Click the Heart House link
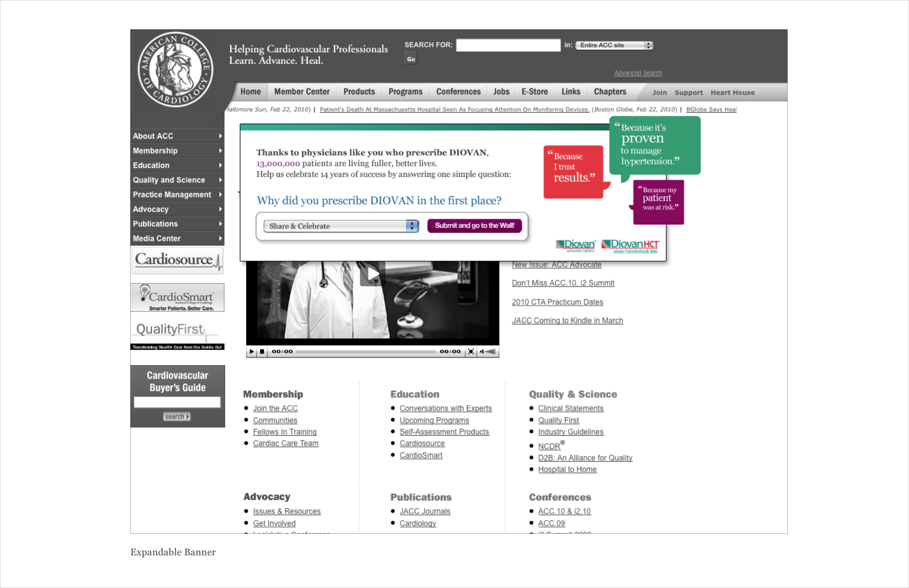Image resolution: width=909 pixels, height=588 pixels. (x=732, y=92)
